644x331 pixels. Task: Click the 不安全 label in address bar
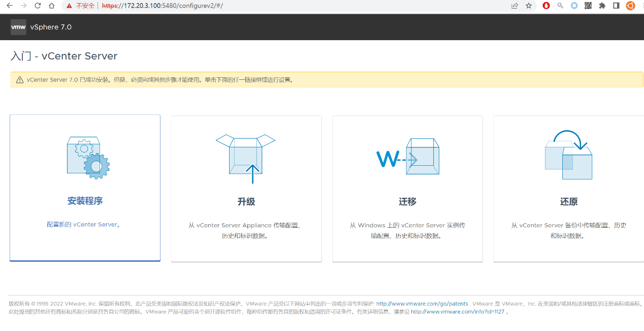(x=85, y=6)
